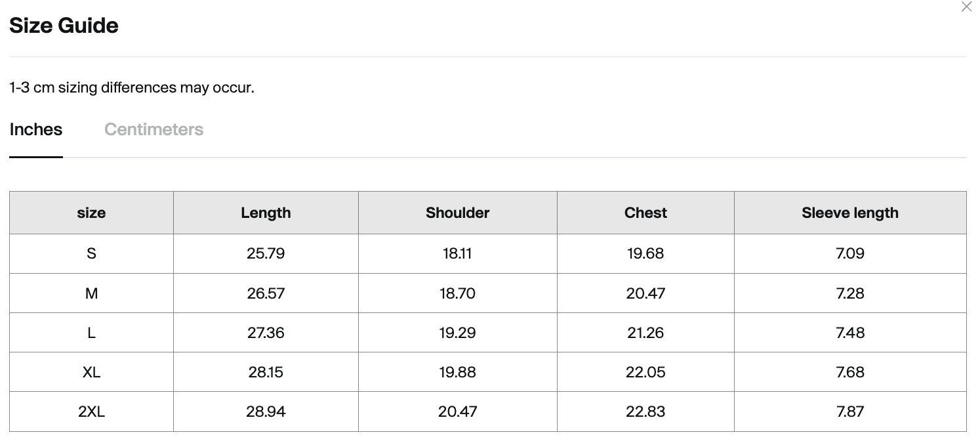
Task: Click the 7.87 sleeve length value
Action: (850, 412)
